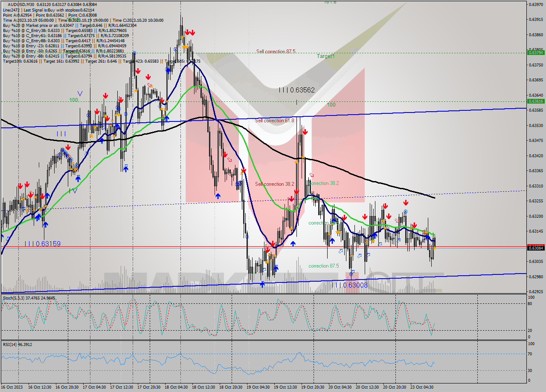
Task: Click the Target1 label on the chart
Action: pos(325,56)
